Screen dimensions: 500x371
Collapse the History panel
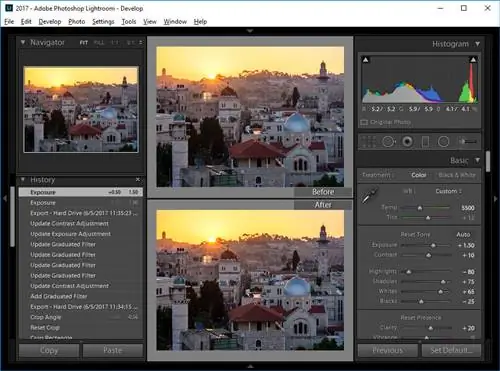(23, 180)
